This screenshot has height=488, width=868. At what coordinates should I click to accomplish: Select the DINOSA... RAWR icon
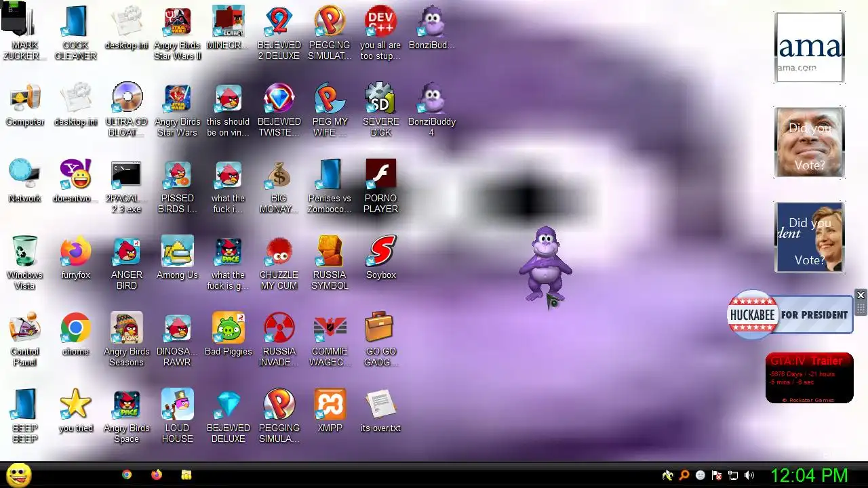pyautogui.click(x=177, y=338)
